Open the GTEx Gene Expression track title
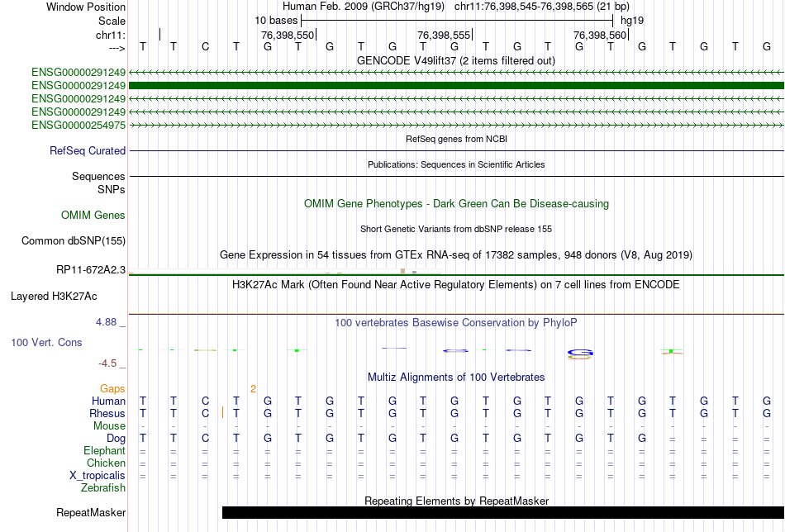The width and height of the screenshot is (785, 532). pyautogui.click(x=456, y=254)
